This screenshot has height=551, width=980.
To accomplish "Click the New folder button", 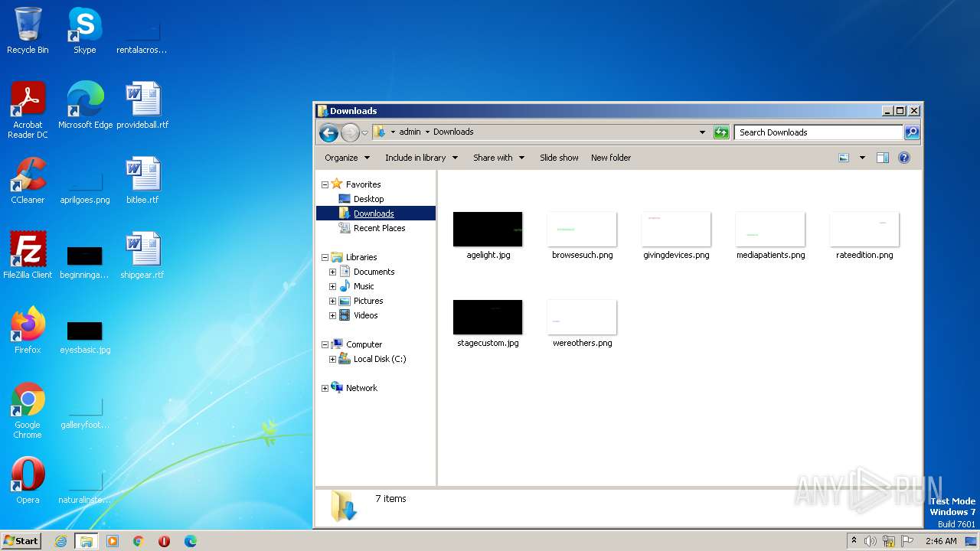I will click(x=611, y=158).
